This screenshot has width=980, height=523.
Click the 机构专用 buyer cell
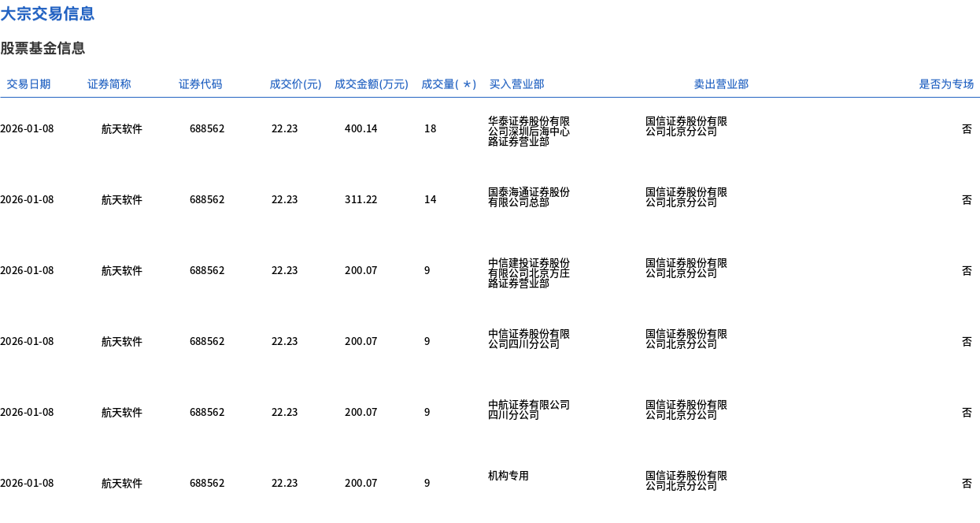(508, 476)
